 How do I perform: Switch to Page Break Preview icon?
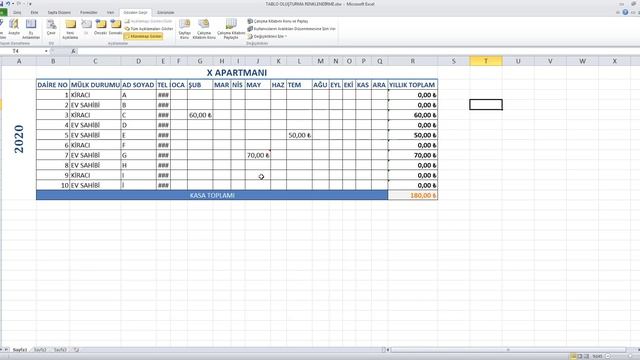tap(587, 356)
